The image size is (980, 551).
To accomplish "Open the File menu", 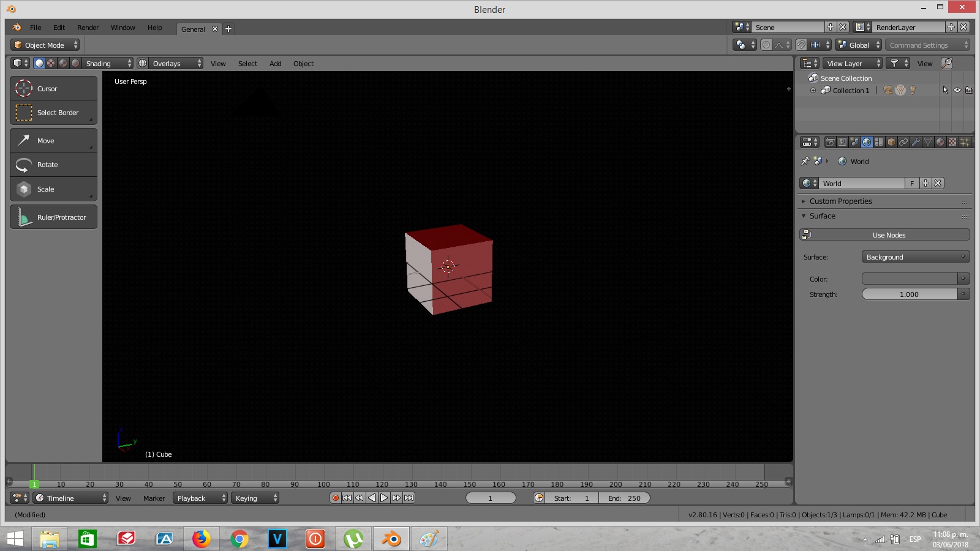I will click(x=36, y=28).
